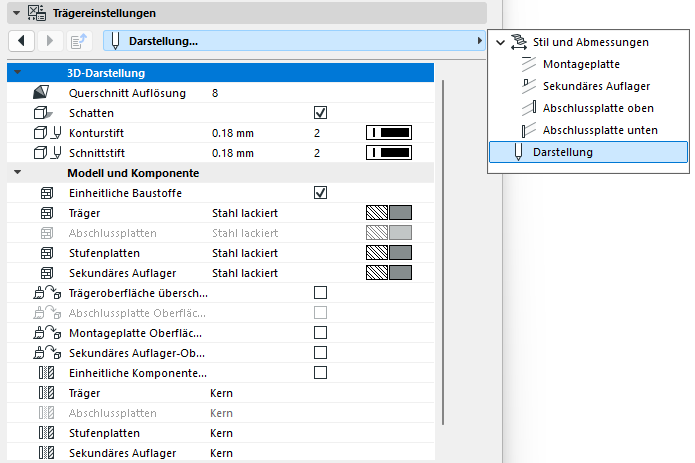Click the Montageplatte icon in the list
This screenshot has height=463, width=695.
pyautogui.click(x=529, y=64)
